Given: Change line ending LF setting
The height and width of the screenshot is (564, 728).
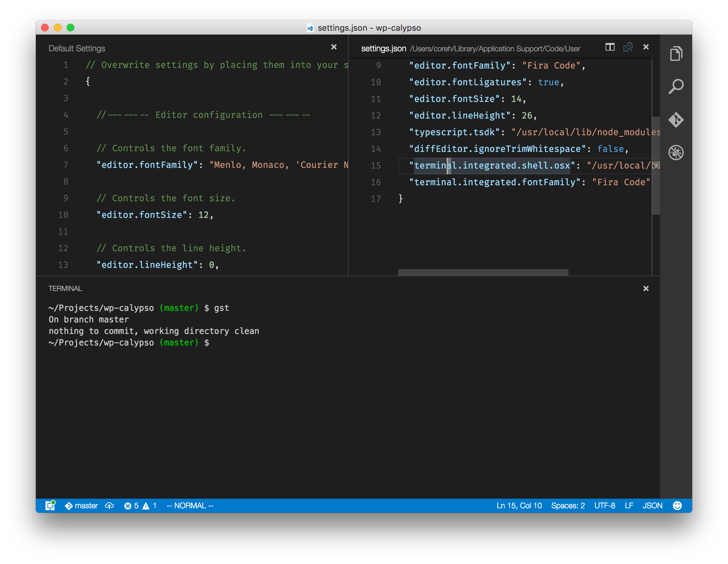Looking at the screenshot, I should tap(629, 506).
